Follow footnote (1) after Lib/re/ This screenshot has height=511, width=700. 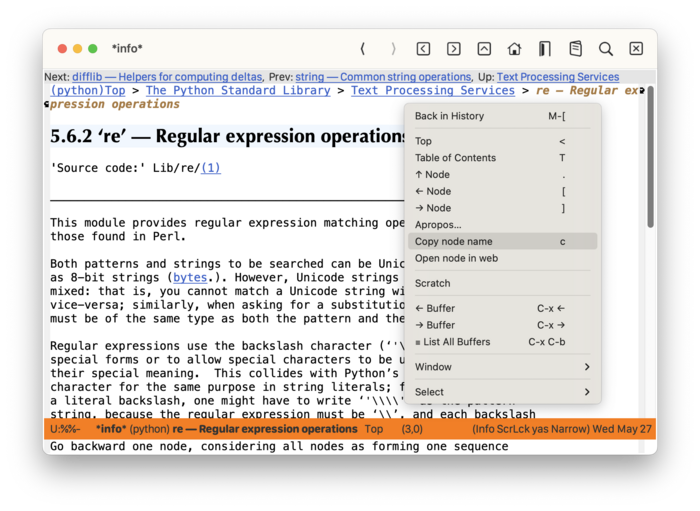[x=211, y=168]
